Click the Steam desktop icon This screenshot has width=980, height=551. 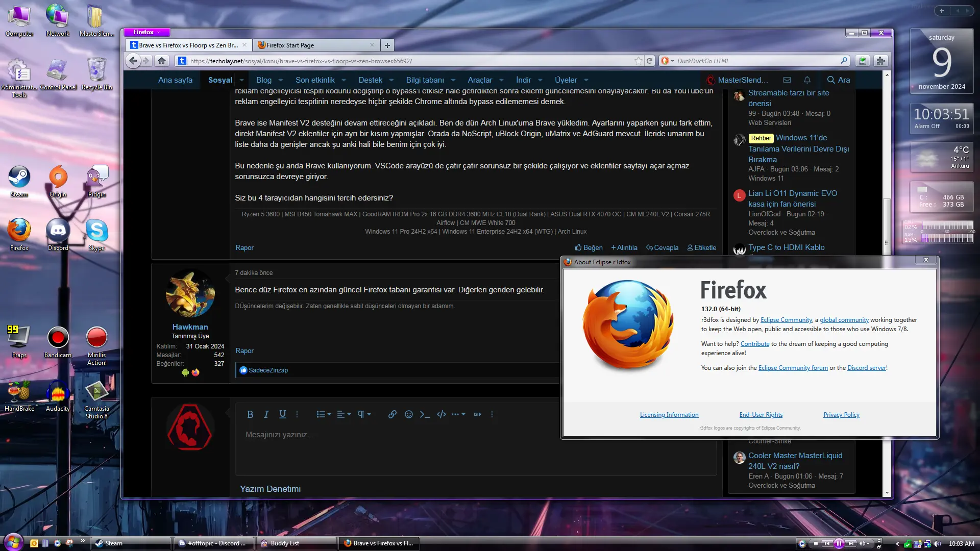point(19,181)
